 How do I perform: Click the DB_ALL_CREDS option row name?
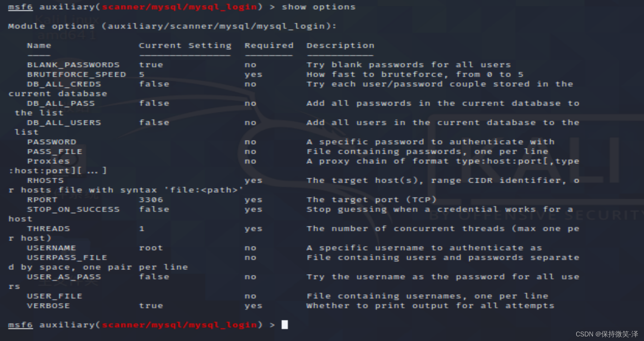coord(64,84)
